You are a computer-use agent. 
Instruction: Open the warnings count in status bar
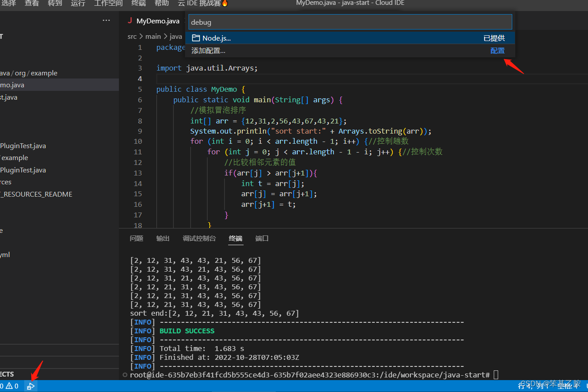click(x=12, y=386)
